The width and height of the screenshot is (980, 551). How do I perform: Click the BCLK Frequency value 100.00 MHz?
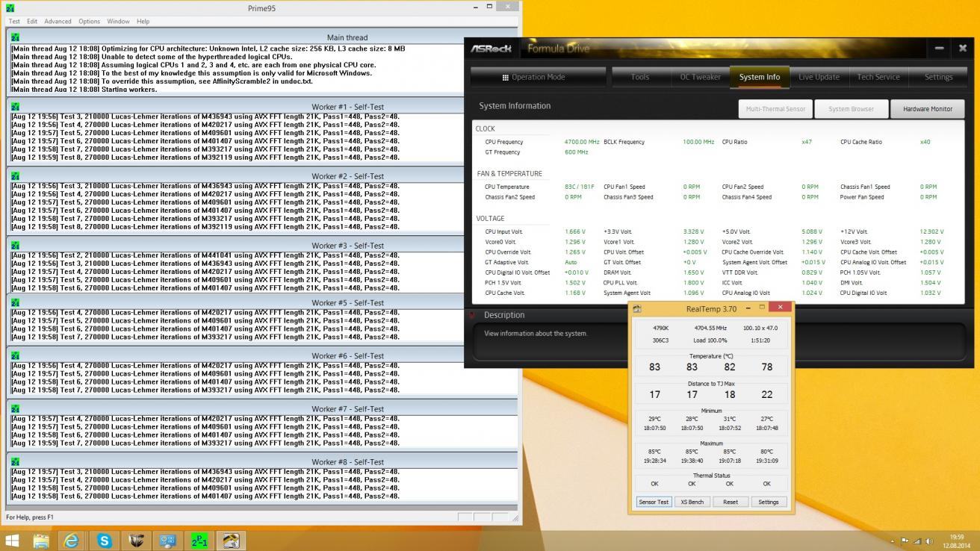tap(698, 142)
